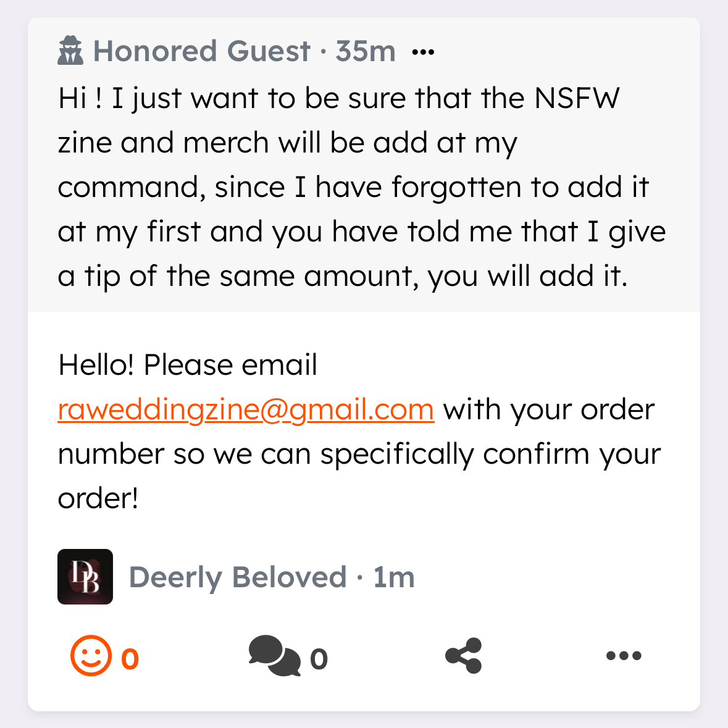Viewport: 728px width, 728px height.
Task: Click the 35m question timestamp
Action: pyautogui.click(x=366, y=51)
